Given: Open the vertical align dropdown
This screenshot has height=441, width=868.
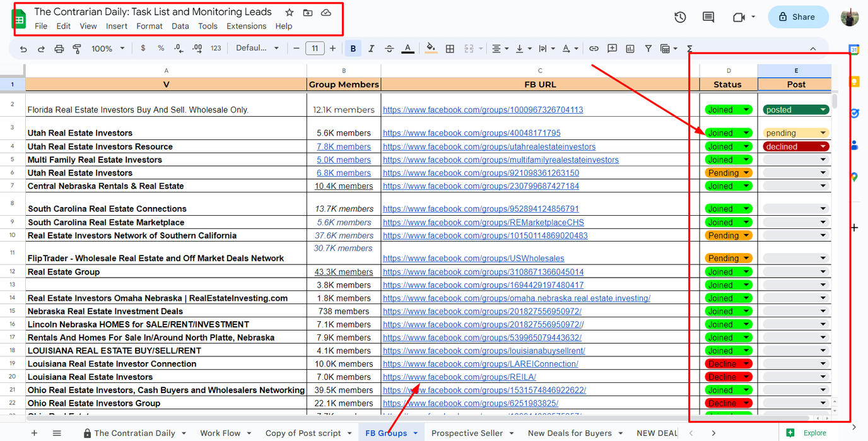Looking at the screenshot, I should click(523, 49).
